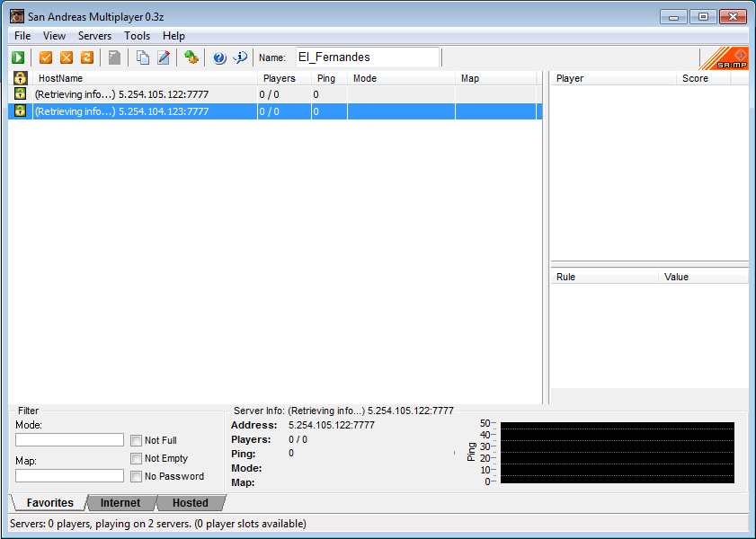Click the Server Properties pencil icon

point(164,57)
